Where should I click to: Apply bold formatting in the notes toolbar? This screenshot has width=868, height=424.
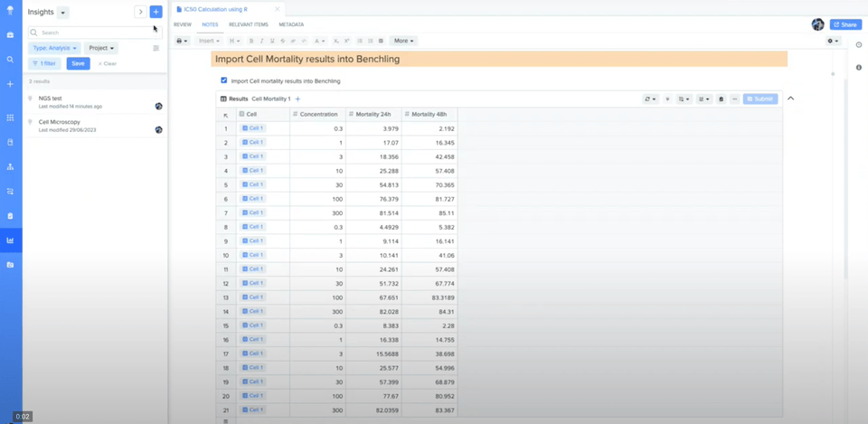251,41
